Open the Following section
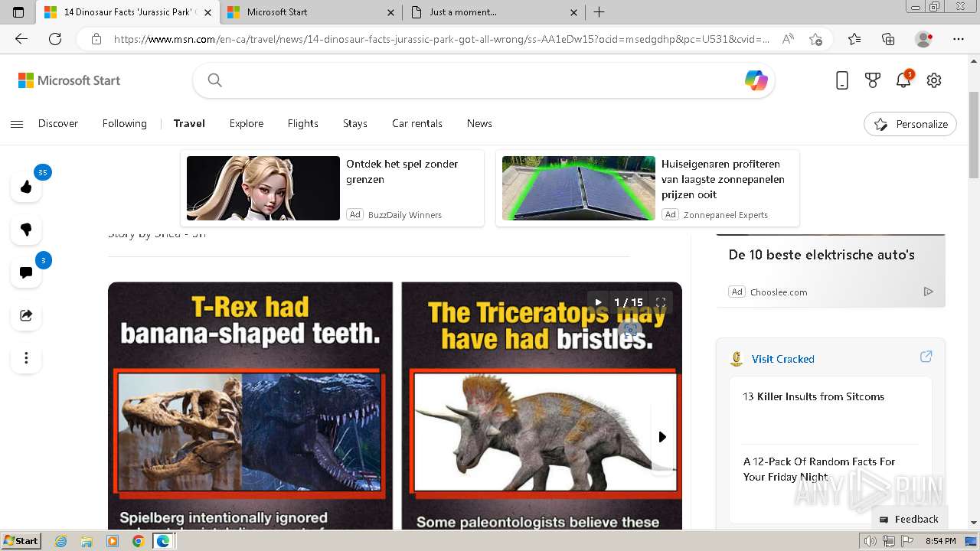 click(x=125, y=124)
